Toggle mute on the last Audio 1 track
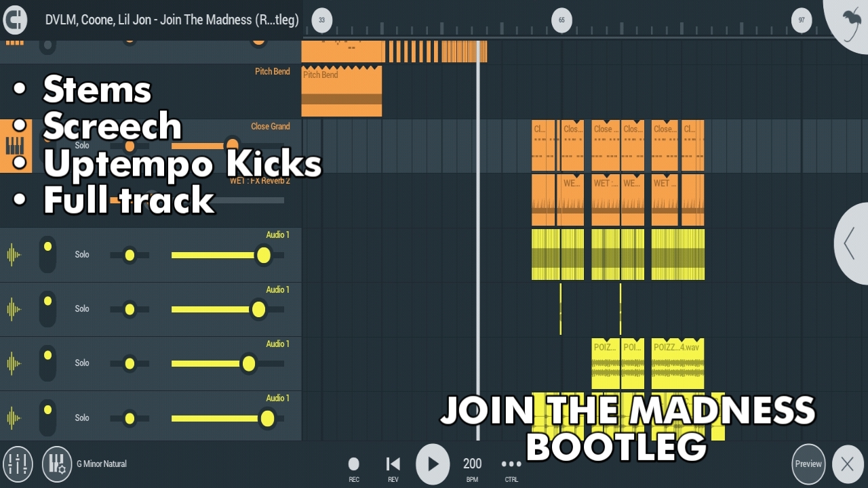This screenshot has height=488, width=868. (47, 418)
